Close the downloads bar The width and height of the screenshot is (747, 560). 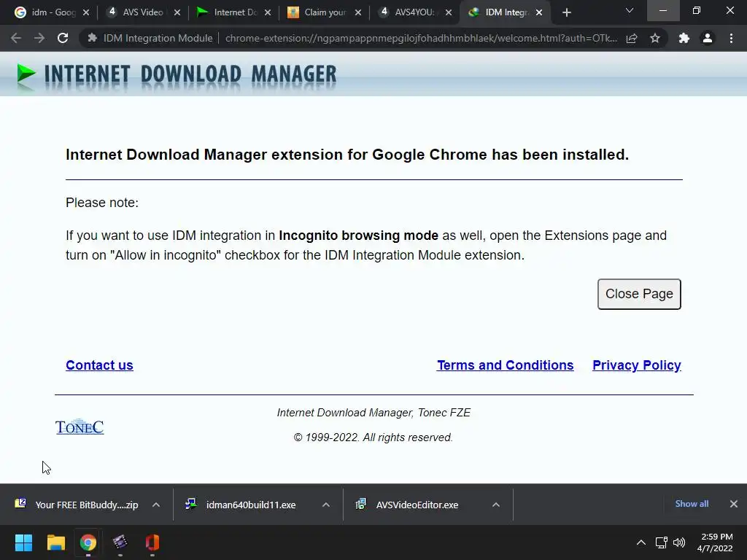point(734,504)
